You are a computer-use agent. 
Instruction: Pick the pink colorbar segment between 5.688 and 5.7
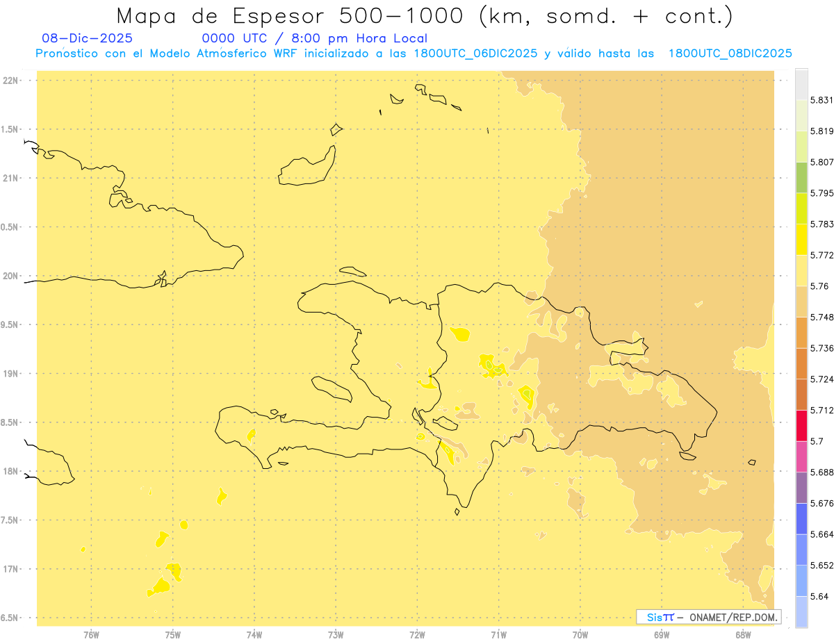pyautogui.click(x=801, y=456)
